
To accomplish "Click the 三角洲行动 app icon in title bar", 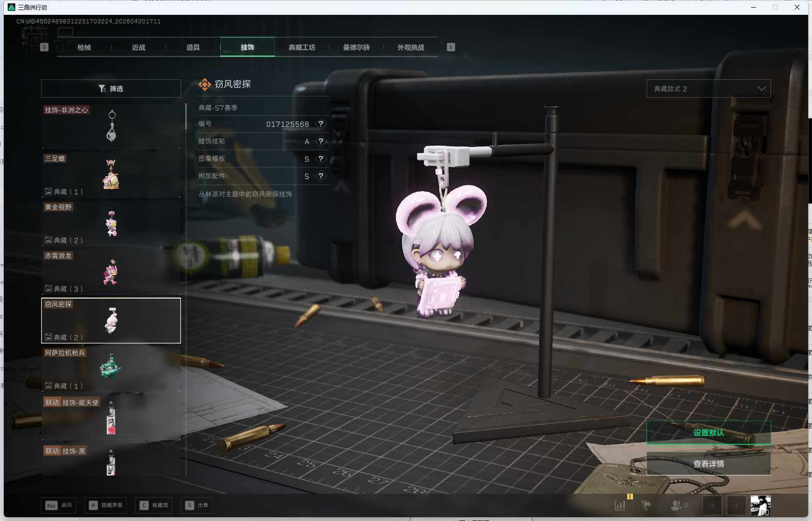I will tap(11, 7).
